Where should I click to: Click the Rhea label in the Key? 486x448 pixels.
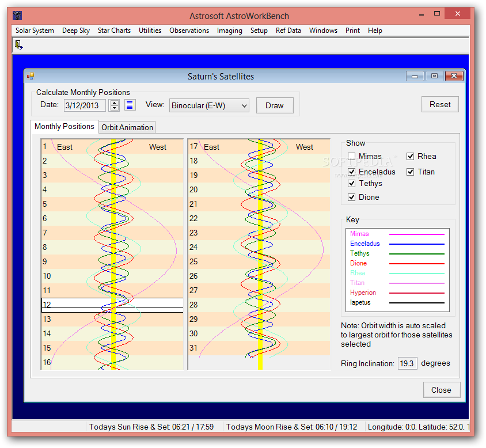point(358,273)
